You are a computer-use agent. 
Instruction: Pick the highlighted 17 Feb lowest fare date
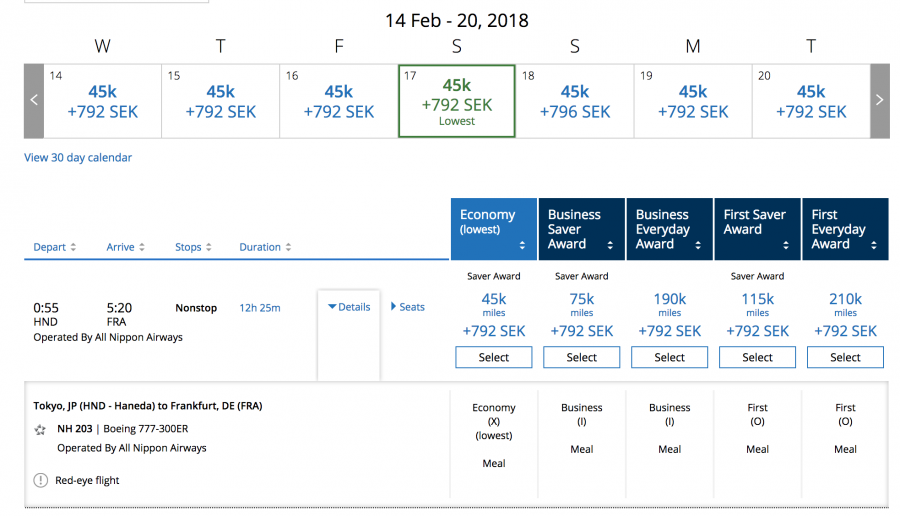pos(457,101)
